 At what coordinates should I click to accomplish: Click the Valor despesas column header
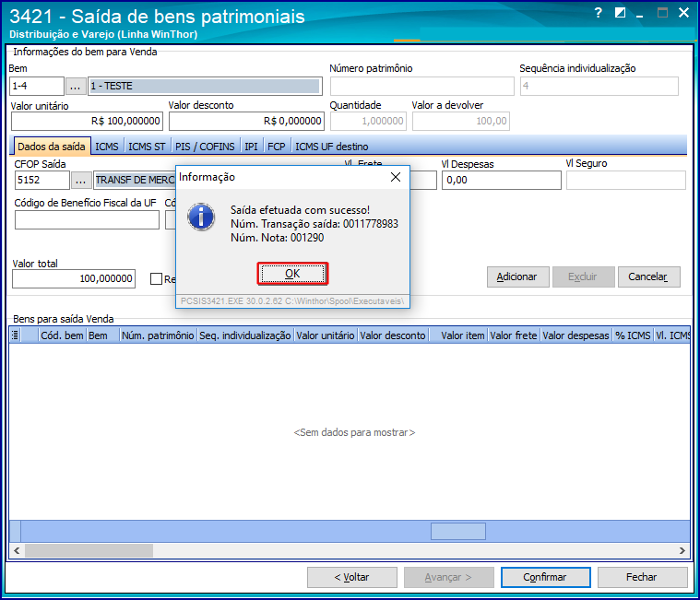(x=575, y=335)
